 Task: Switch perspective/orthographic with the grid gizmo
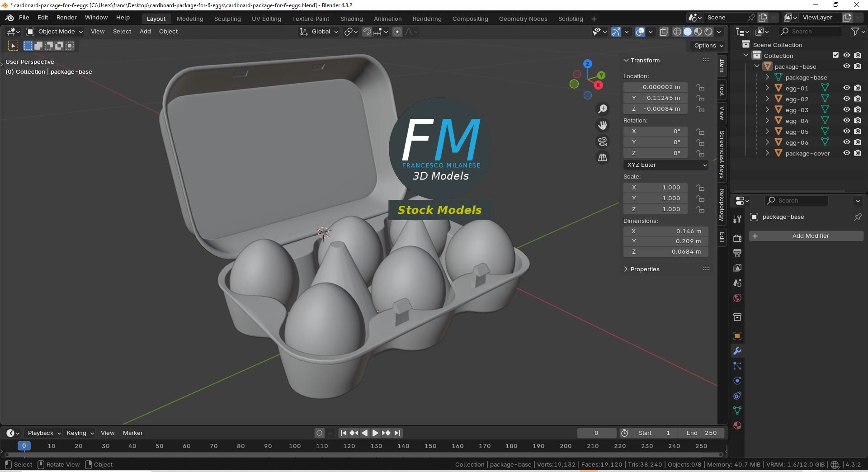(603, 158)
